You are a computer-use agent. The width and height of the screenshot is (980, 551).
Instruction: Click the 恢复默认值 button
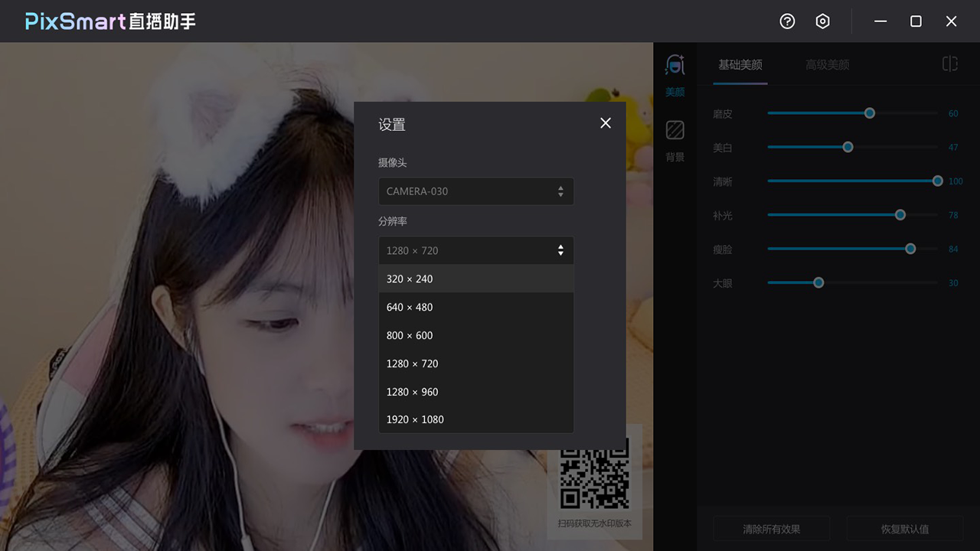906,528
